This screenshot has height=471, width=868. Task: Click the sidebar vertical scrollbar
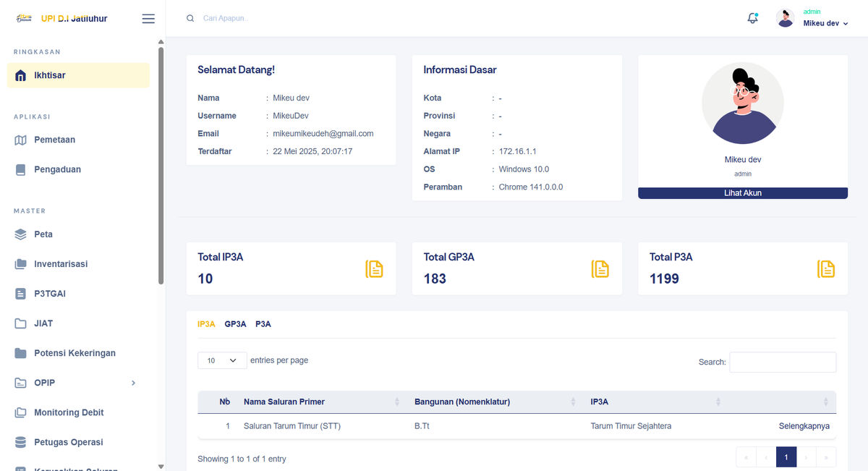pyautogui.click(x=161, y=166)
